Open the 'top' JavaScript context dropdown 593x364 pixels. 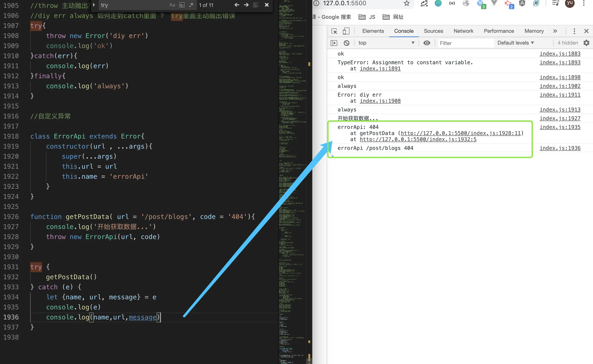(x=386, y=43)
